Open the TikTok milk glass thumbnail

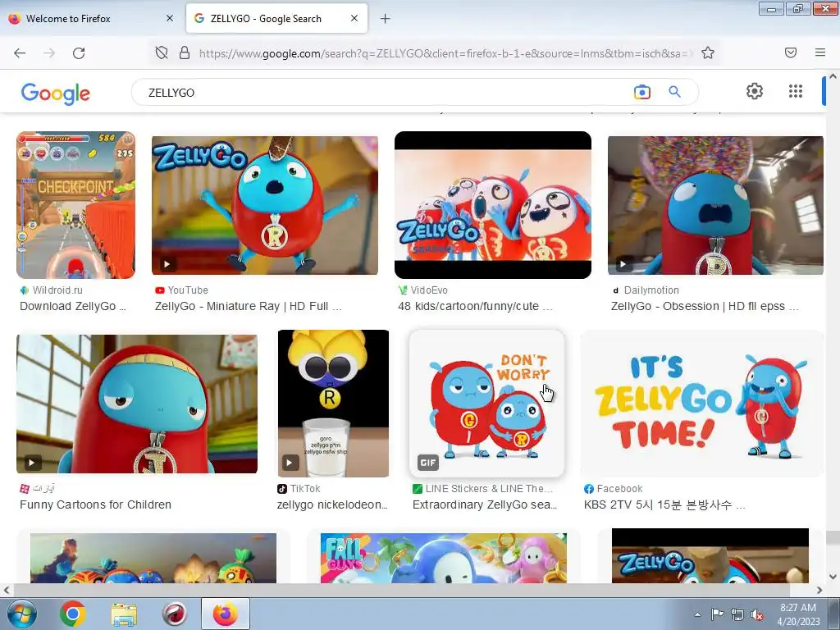click(x=333, y=404)
